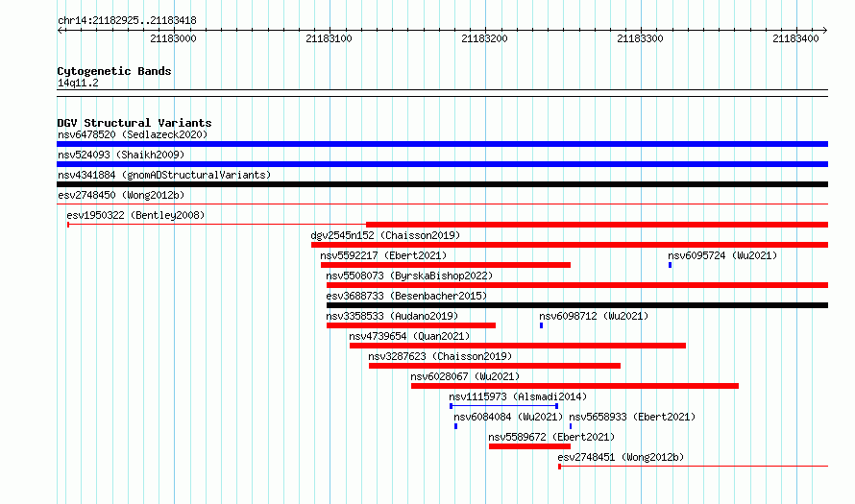
Task: Click the Cytogenetic Bands track title
Action: (114, 71)
